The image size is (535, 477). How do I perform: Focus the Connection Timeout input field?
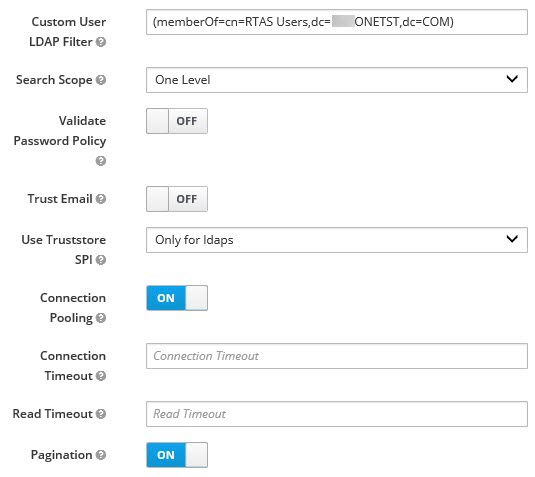(x=337, y=356)
